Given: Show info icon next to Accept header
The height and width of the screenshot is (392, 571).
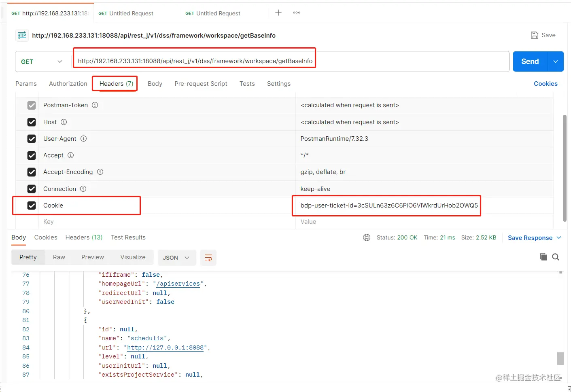Looking at the screenshot, I should click(71, 155).
